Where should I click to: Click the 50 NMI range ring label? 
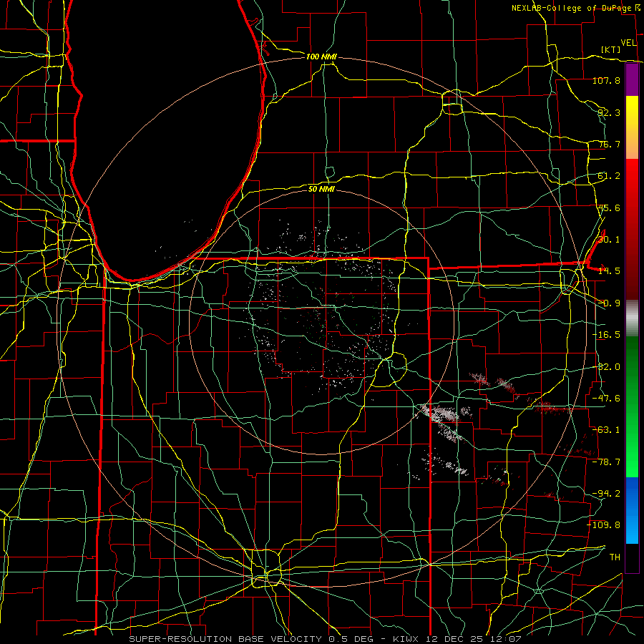pos(321,189)
